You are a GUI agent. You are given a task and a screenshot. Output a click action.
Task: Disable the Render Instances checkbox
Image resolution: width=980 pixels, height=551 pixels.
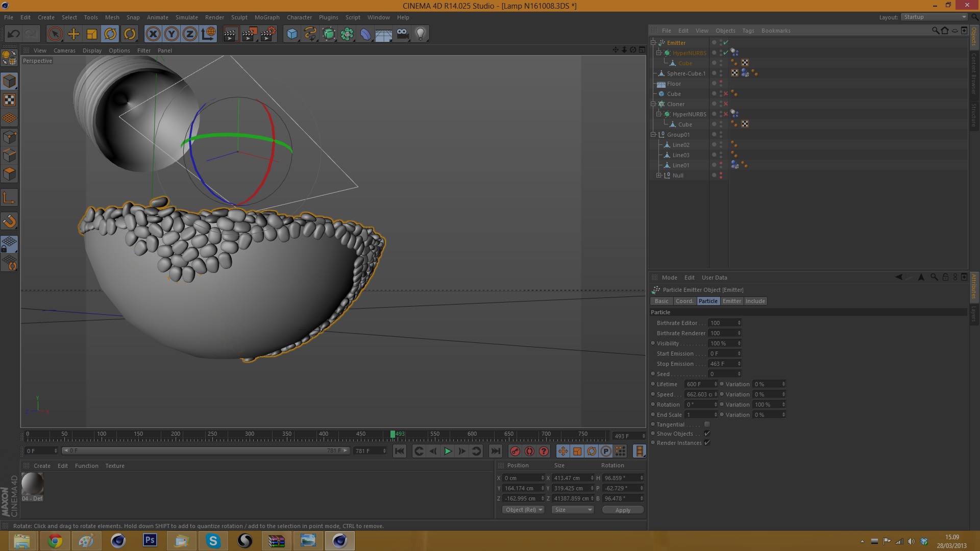707,443
